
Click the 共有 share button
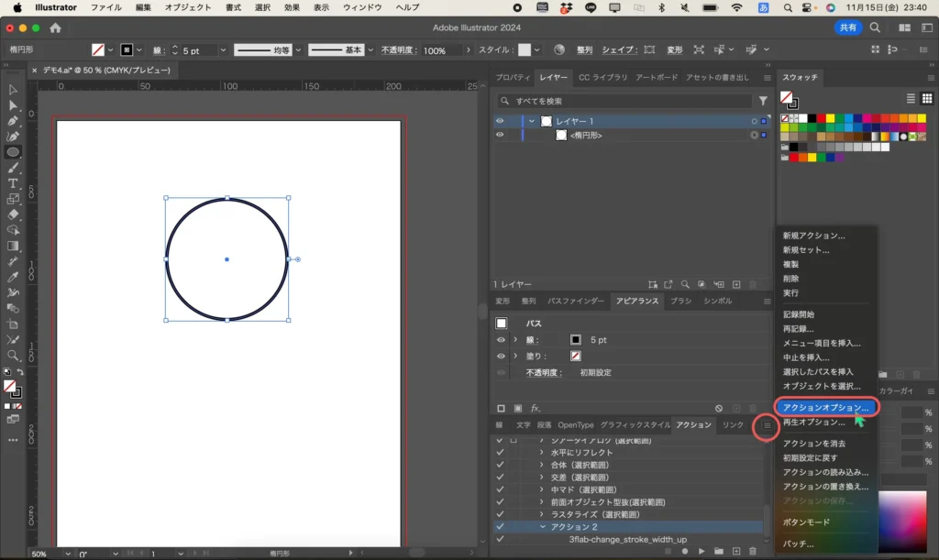coord(848,27)
